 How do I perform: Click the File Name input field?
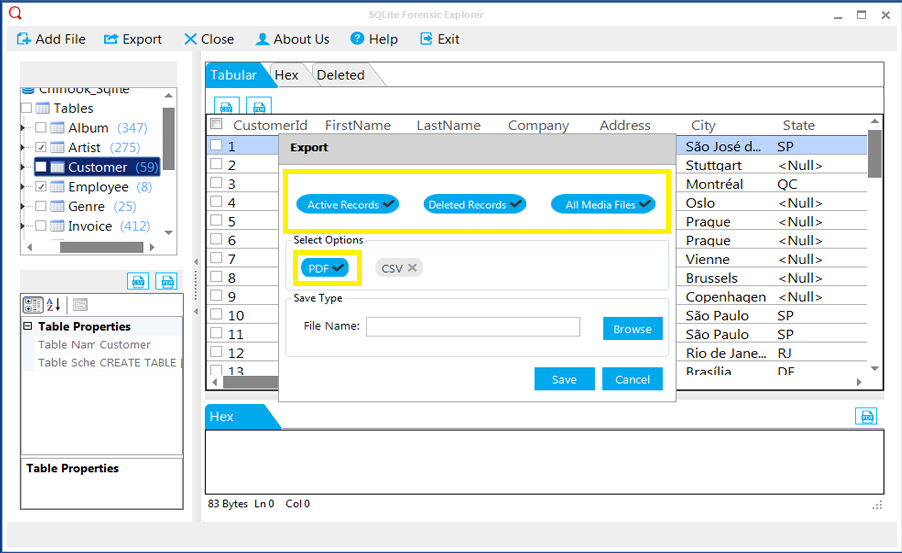pos(473,326)
